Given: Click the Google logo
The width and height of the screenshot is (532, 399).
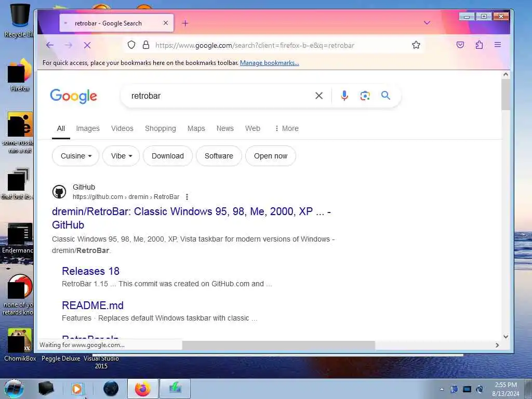Looking at the screenshot, I should tap(74, 96).
